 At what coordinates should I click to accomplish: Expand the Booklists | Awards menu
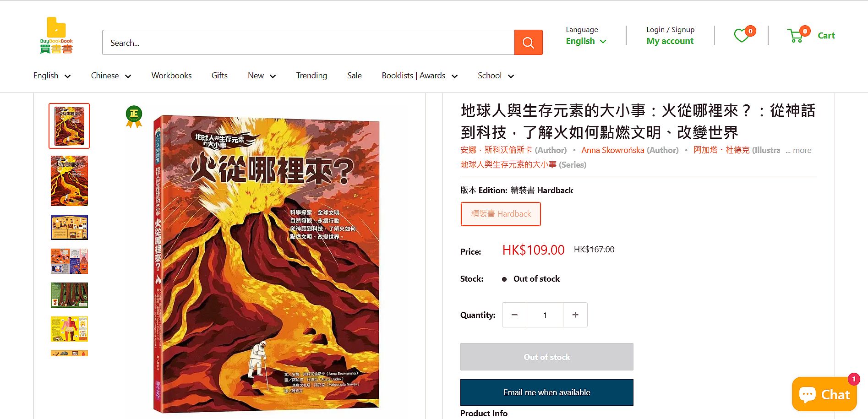[x=420, y=76]
